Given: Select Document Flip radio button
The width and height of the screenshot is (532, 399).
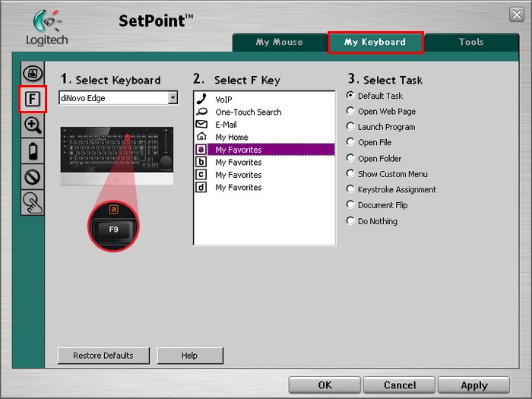Looking at the screenshot, I should (350, 204).
